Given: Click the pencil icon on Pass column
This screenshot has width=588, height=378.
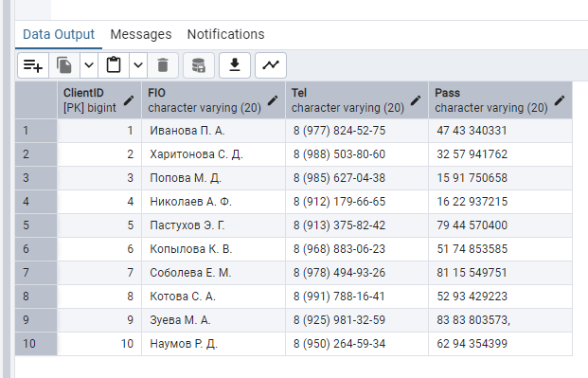Looking at the screenshot, I should pos(560,100).
